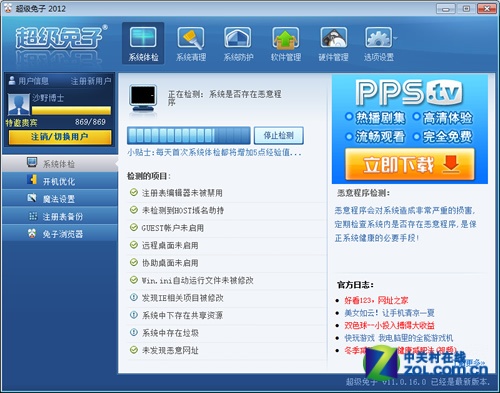
Task: Click the 兔子浏览器 rabbit icon
Action: (32, 233)
